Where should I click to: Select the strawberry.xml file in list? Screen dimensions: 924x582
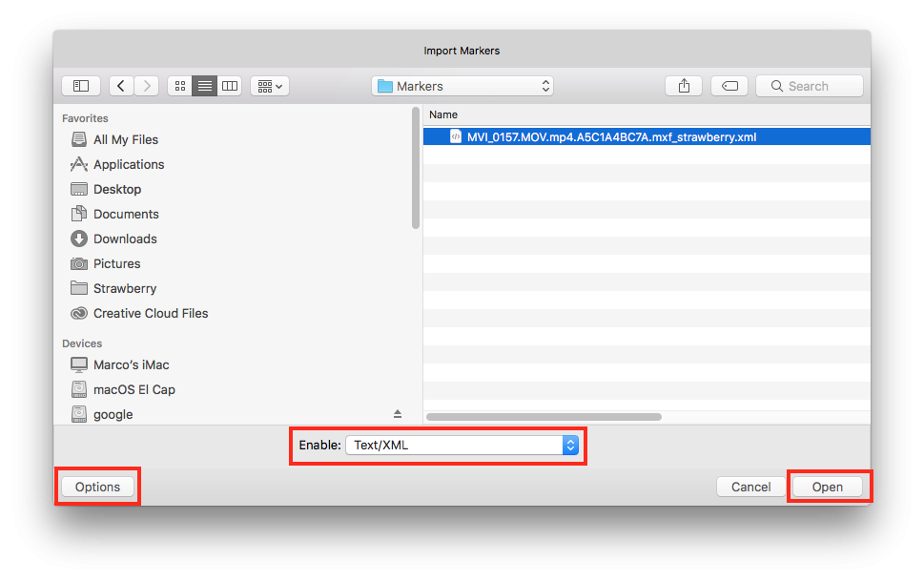point(611,136)
